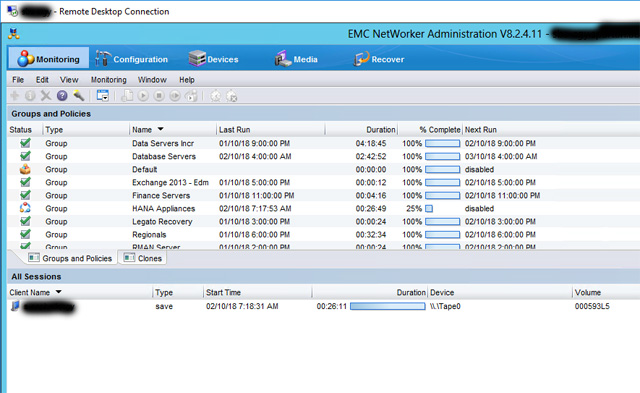Open the Monitoring menu in the menu bar

click(109, 80)
